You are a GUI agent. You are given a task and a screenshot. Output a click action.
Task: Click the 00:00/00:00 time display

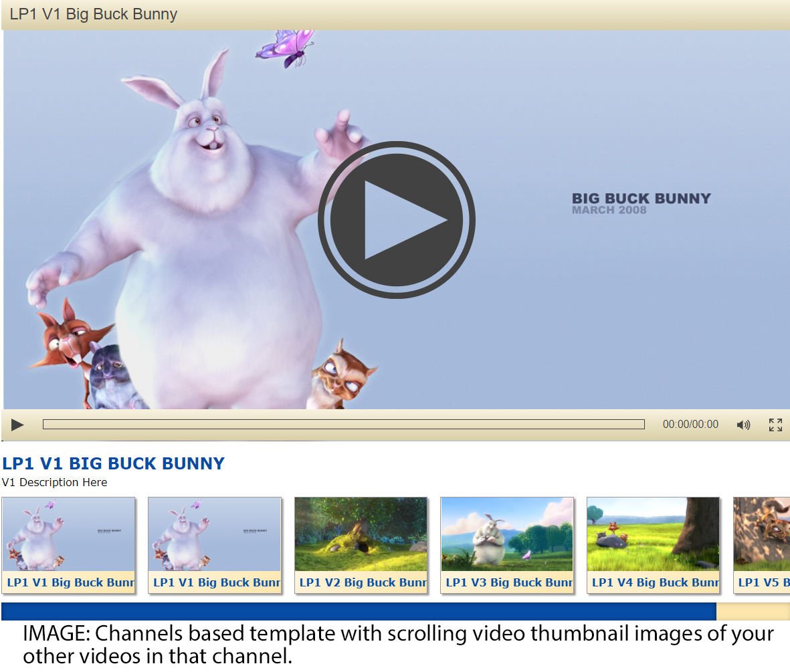690,424
